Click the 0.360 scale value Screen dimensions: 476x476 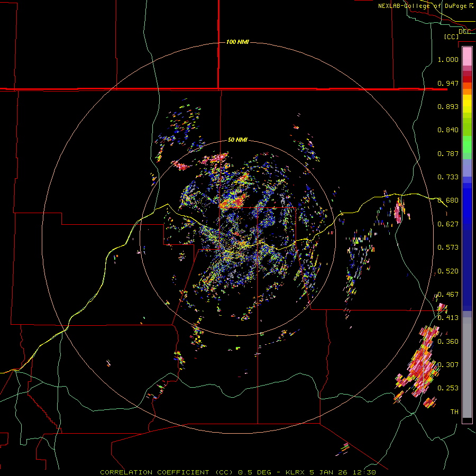[448, 342]
